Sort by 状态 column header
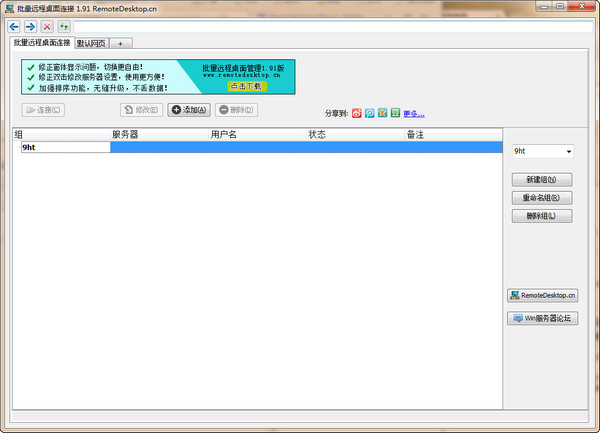This screenshot has height=433, width=600. click(355, 135)
